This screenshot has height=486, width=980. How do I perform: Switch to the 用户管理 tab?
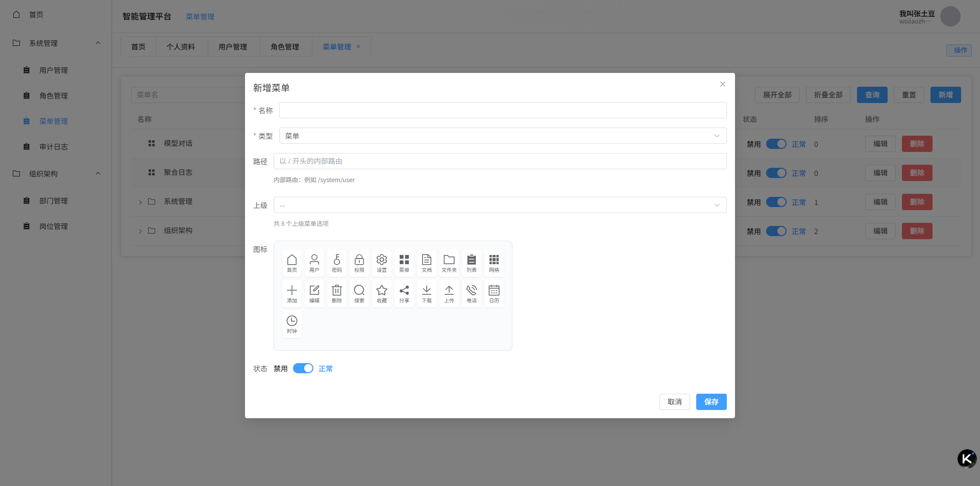click(x=233, y=46)
